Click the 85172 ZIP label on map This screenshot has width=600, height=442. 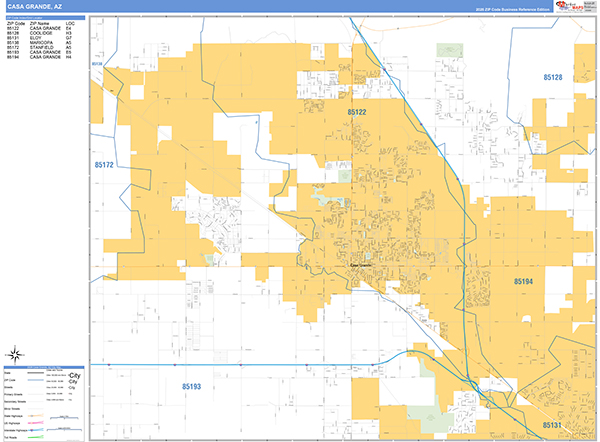click(x=103, y=162)
